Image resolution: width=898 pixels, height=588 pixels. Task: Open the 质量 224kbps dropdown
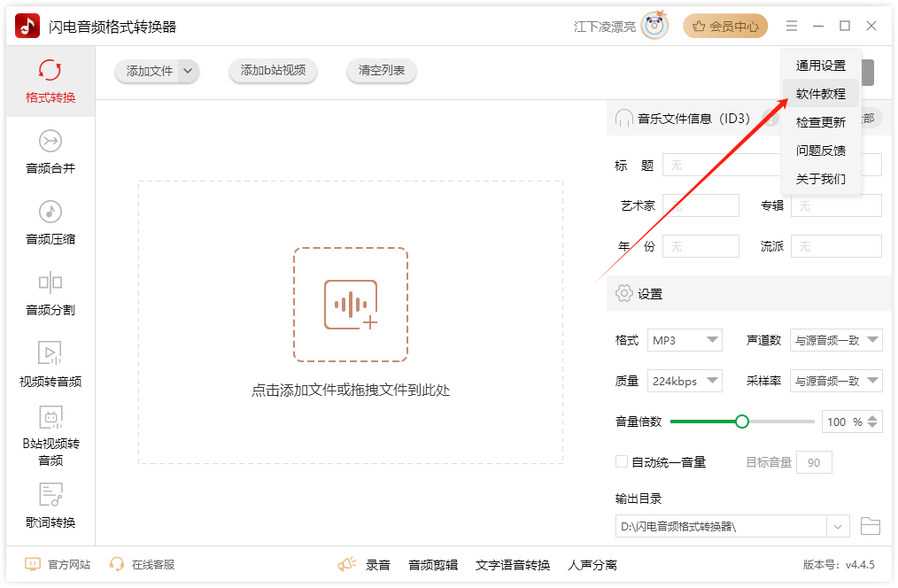tap(685, 381)
